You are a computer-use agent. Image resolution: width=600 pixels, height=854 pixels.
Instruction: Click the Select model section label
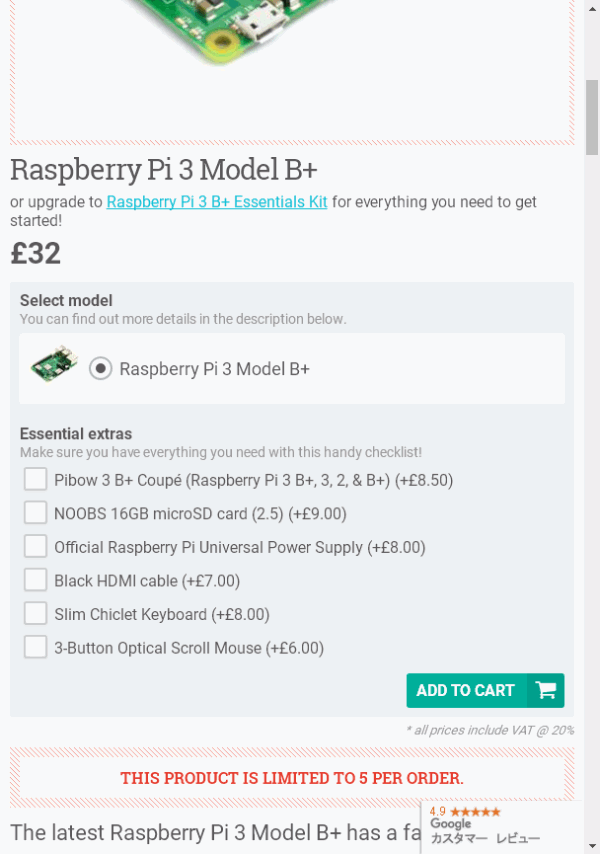coord(66,300)
